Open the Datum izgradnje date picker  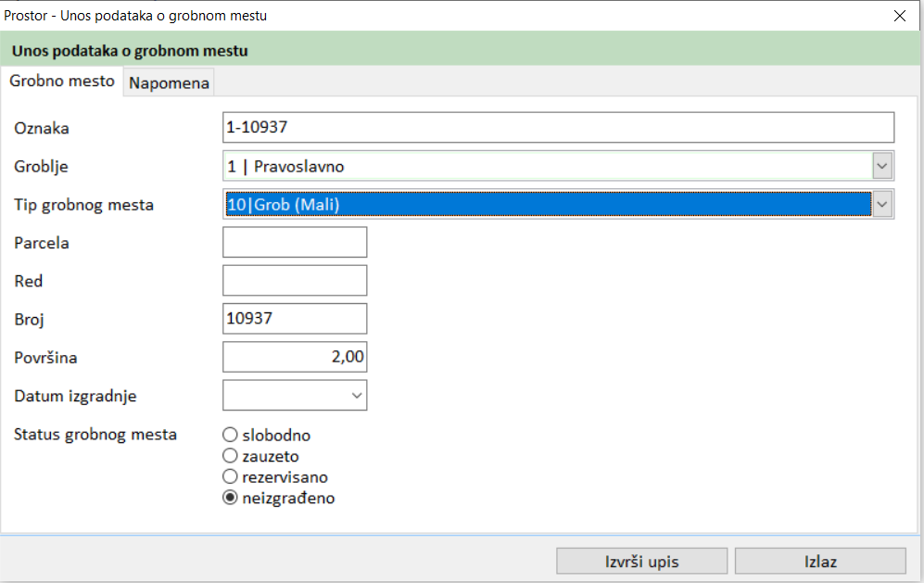[356, 396]
